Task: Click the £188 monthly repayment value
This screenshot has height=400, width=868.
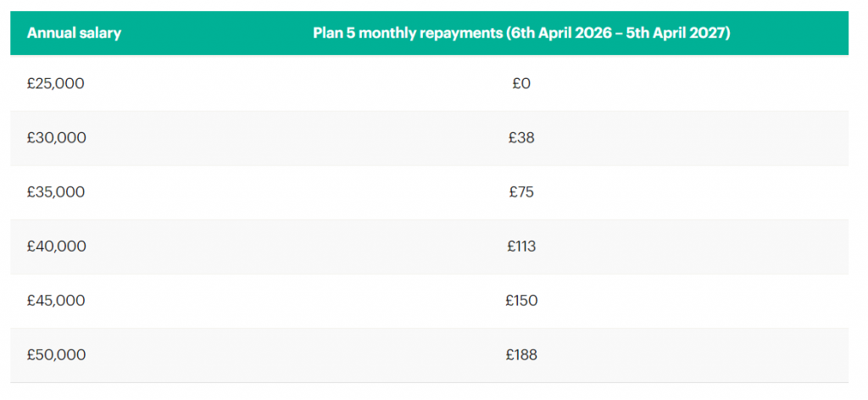Action: point(521,354)
